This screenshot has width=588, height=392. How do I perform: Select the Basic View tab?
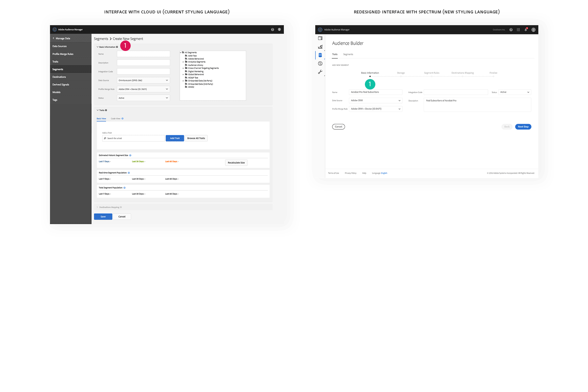(x=101, y=119)
